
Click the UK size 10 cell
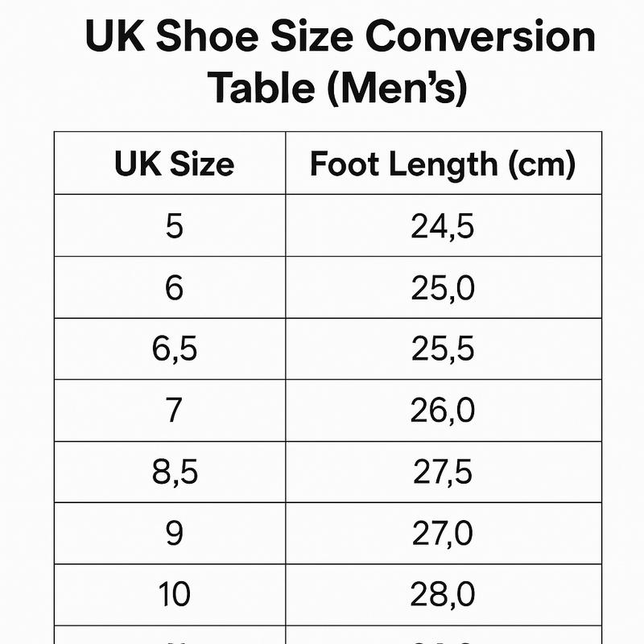pyautogui.click(x=170, y=595)
